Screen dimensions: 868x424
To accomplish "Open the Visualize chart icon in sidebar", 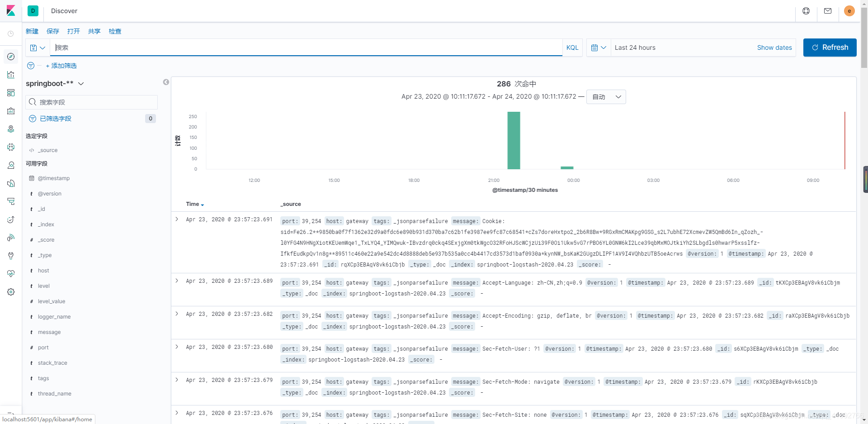I will (x=11, y=75).
